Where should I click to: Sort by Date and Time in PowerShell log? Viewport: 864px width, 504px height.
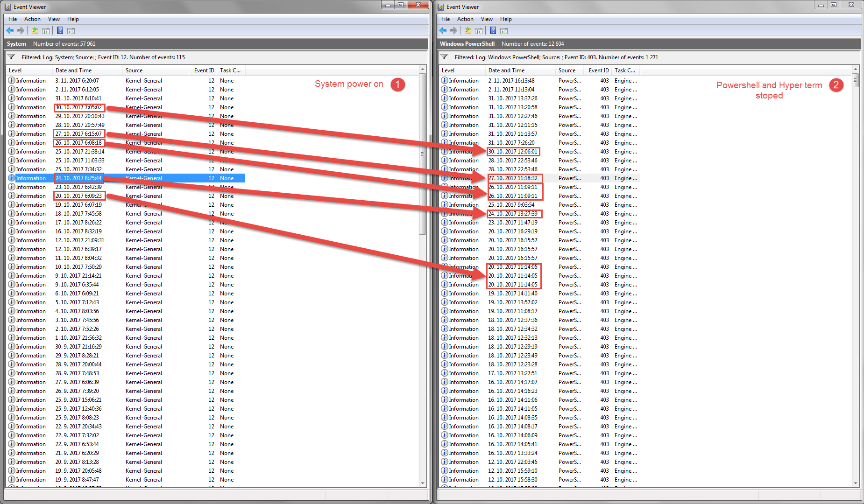click(x=521, y=70)
